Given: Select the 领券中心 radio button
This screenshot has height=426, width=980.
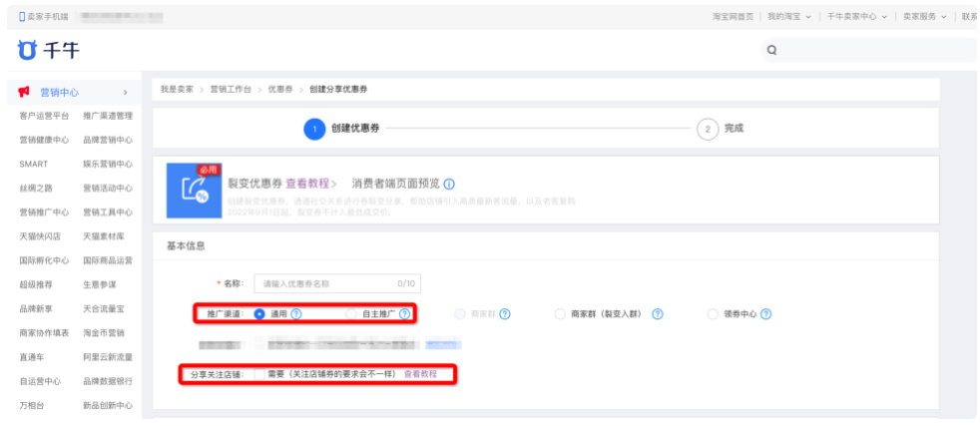Looking at the screenshot, I should [713, 314].
